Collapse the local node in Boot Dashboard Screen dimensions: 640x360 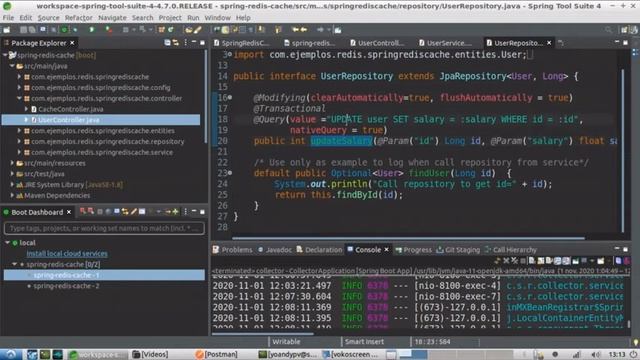[x=7, y=242]
